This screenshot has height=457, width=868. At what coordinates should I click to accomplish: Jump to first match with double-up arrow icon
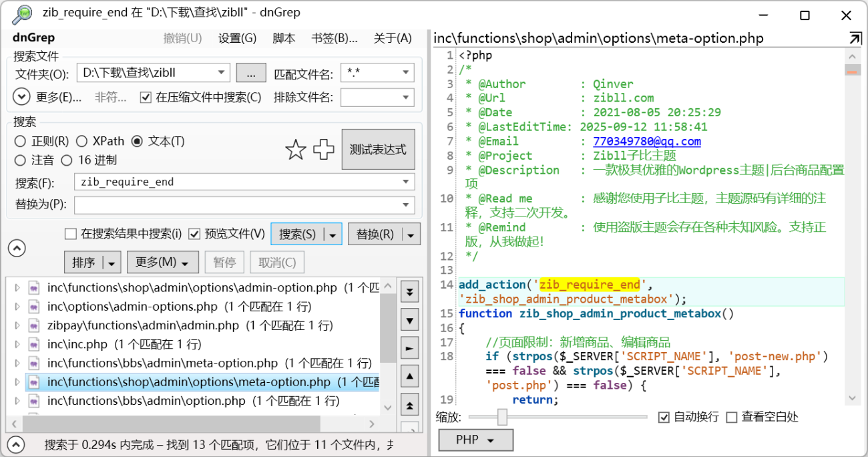(409, 404)
